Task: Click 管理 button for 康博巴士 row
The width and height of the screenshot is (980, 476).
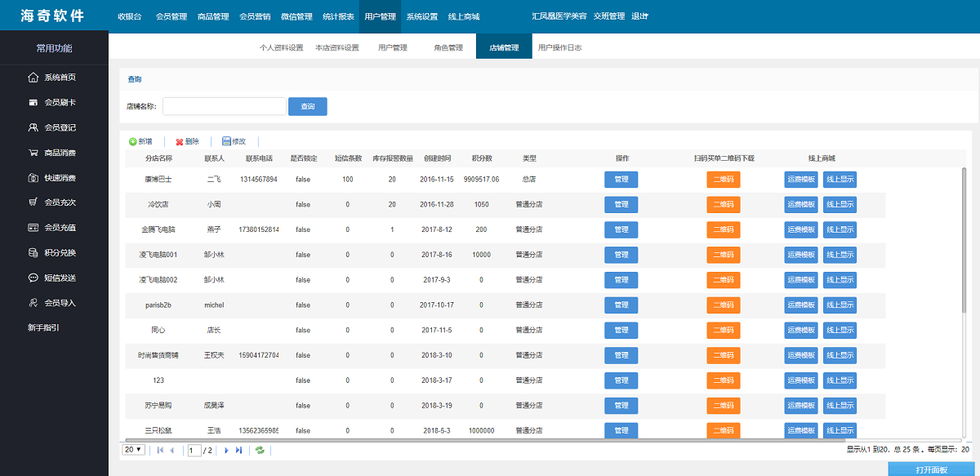Action: click(621, 179)
